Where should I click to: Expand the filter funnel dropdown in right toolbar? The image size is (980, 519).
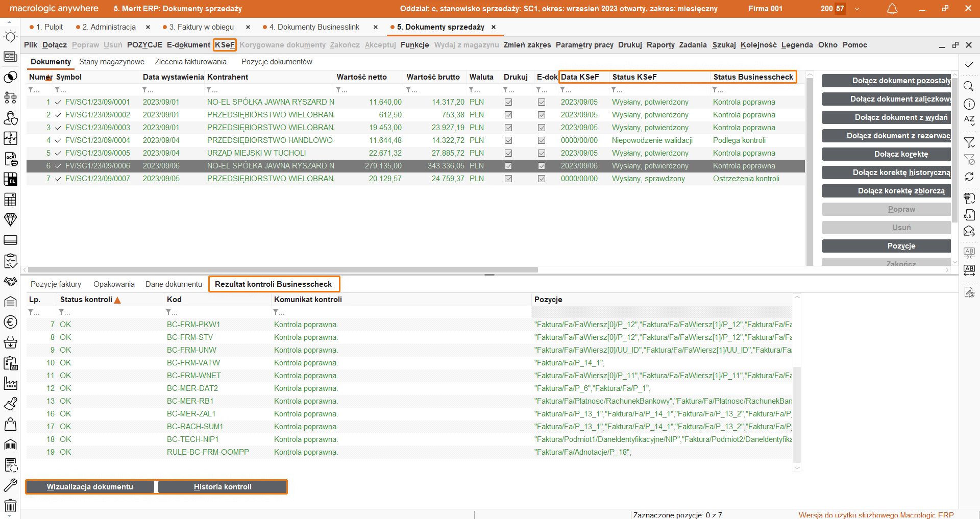point(969,143)
